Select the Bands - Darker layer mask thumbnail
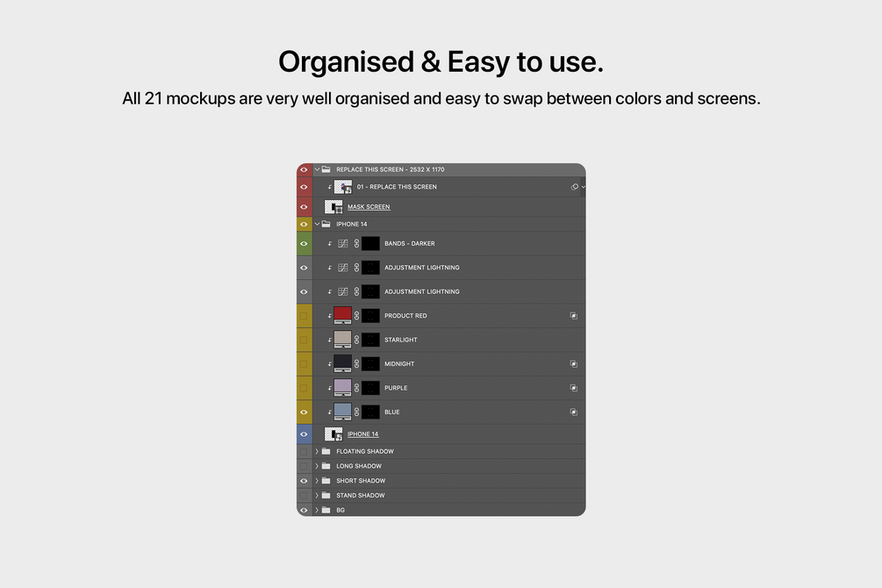882x588 pixels. tap(370, 244)
